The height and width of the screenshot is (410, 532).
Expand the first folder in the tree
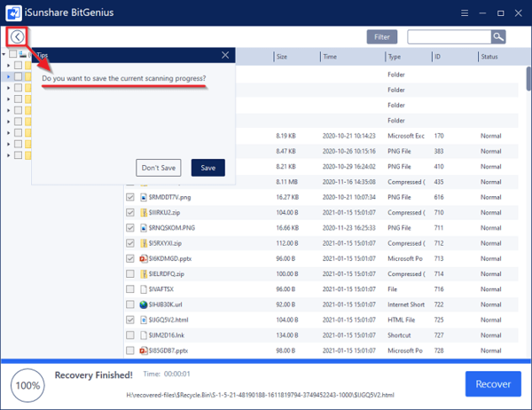pyautogui.click(x=9, y=65)
